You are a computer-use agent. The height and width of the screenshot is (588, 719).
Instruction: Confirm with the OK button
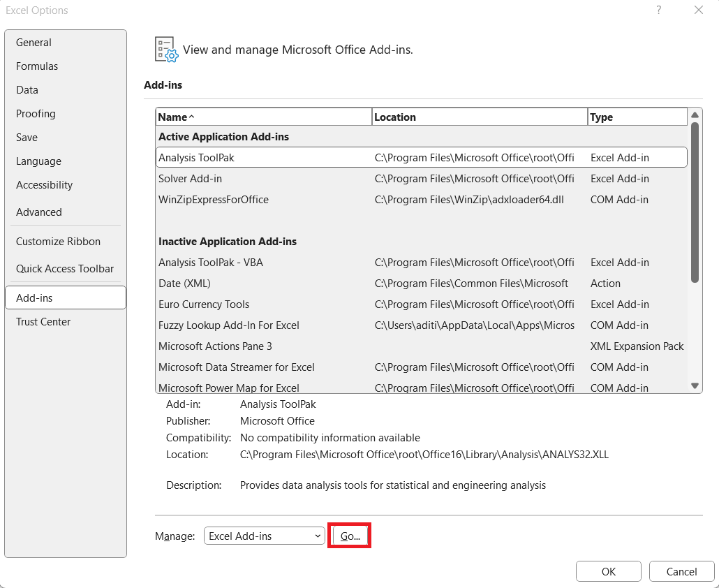click(609, 571)
